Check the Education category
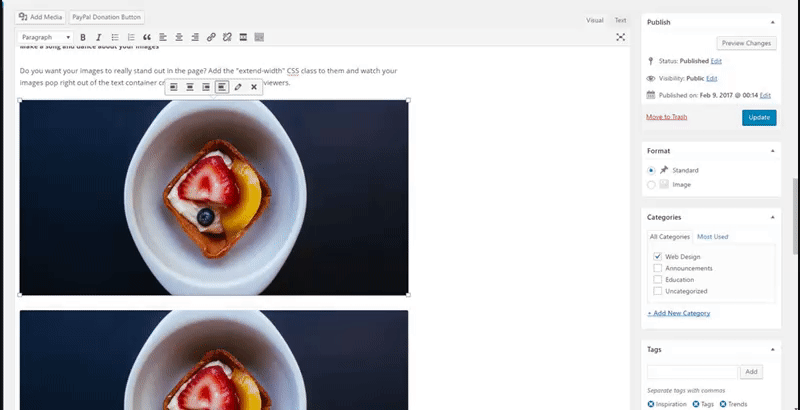Image resolution: width=800 pixels, height=410 pixels. pos(658,279)
